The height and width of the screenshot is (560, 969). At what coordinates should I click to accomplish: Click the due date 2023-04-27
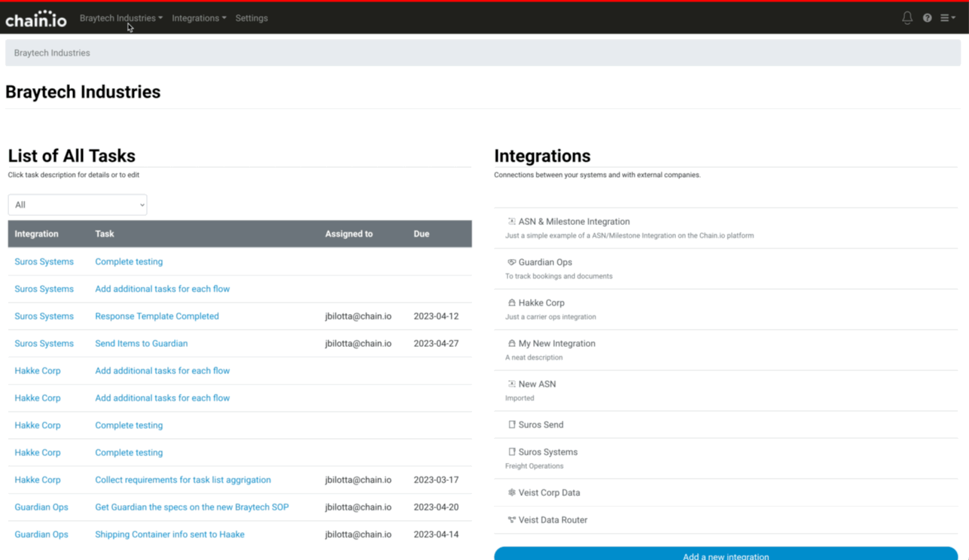(436, 343)
